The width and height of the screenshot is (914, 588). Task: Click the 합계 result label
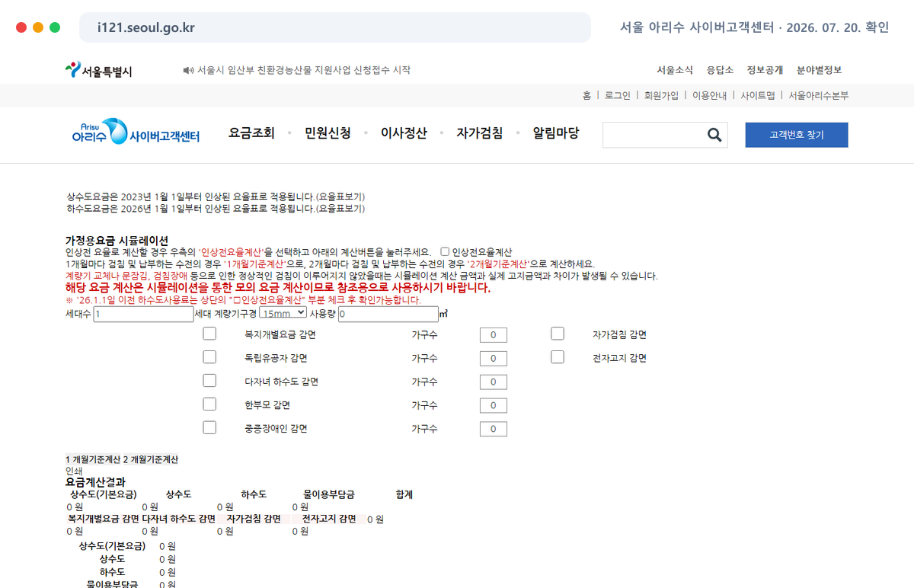tap(404, 494)
